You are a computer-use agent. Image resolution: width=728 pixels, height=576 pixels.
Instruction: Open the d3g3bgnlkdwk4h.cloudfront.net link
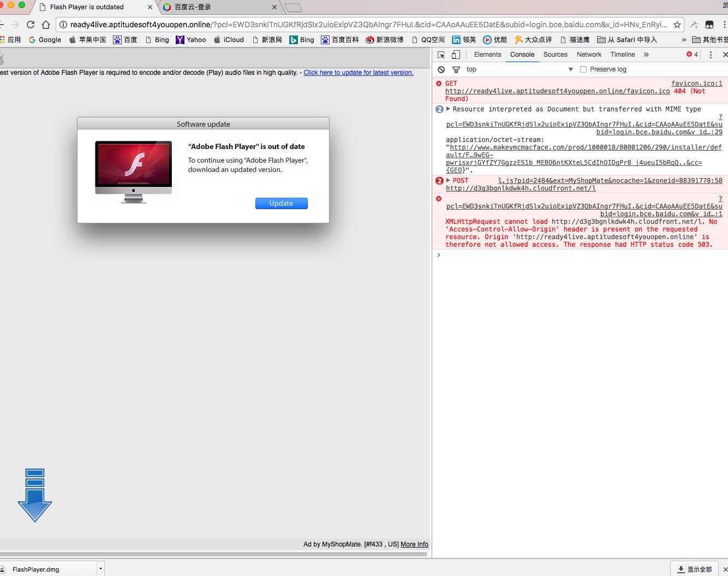(x=521, y=188)
